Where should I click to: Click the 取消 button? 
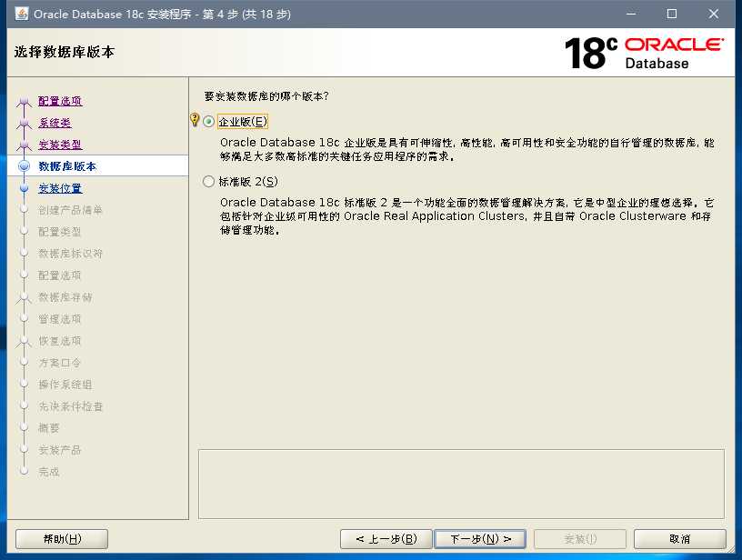(679, 539)
